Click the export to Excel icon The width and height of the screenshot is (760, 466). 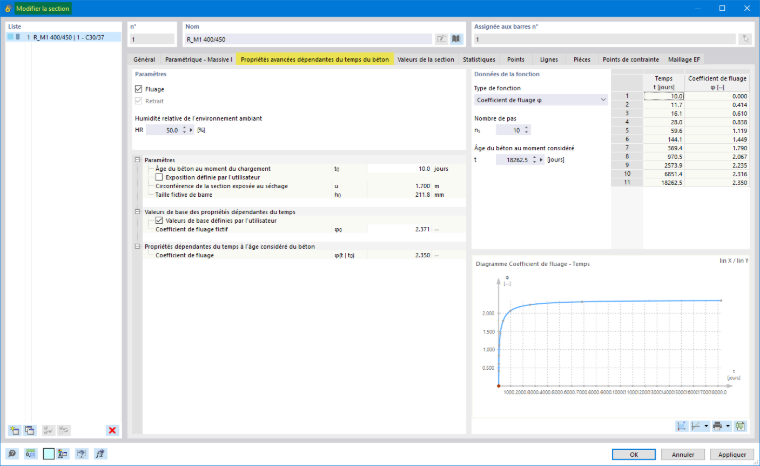(x=740, y=426)
